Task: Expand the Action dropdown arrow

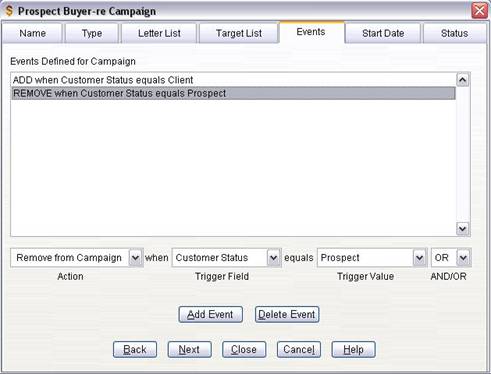Action: point(136,258)
